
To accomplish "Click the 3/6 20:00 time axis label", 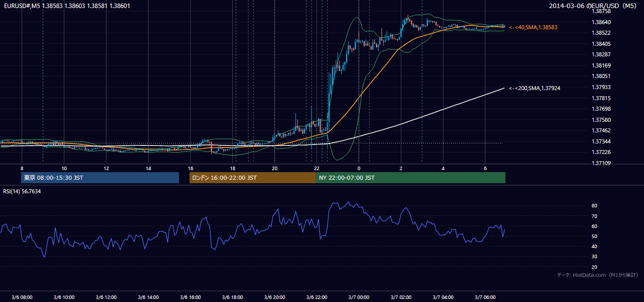I will pyautogui.click(x=275, y=297).
